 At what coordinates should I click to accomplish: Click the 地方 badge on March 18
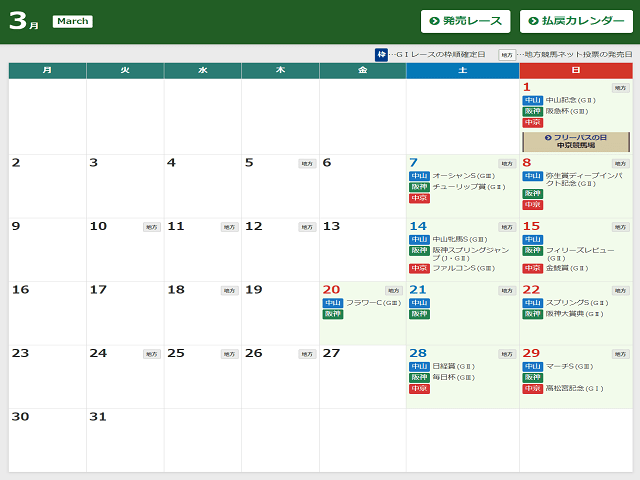click(229, 291)
